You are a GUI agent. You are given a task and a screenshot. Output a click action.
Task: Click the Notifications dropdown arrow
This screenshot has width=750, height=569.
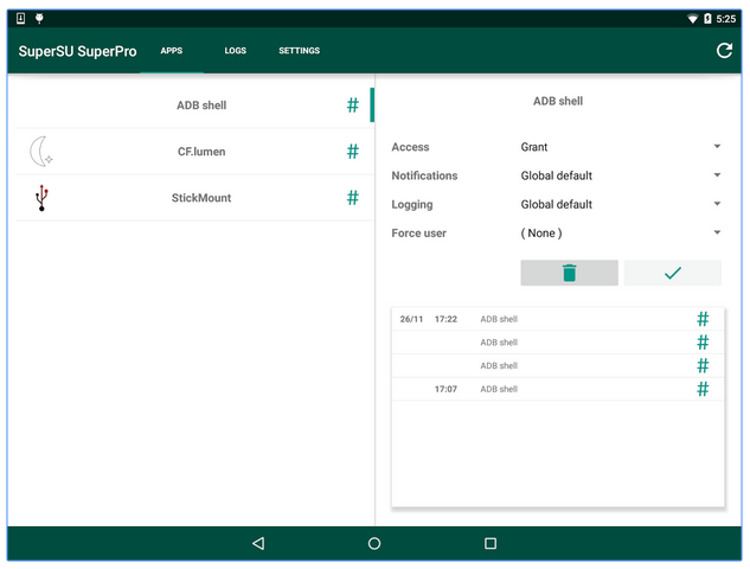717,175
